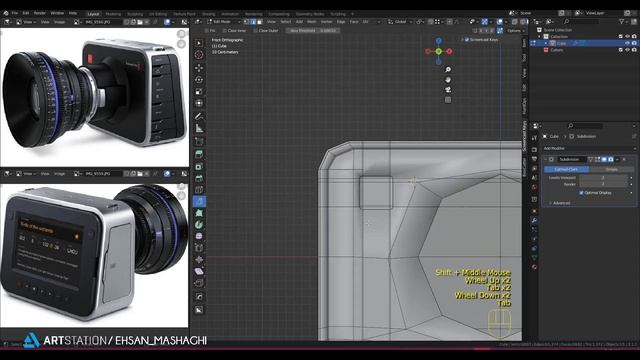
Task: Open the Add Modifier dropdown
Action: tap(589, 148)
